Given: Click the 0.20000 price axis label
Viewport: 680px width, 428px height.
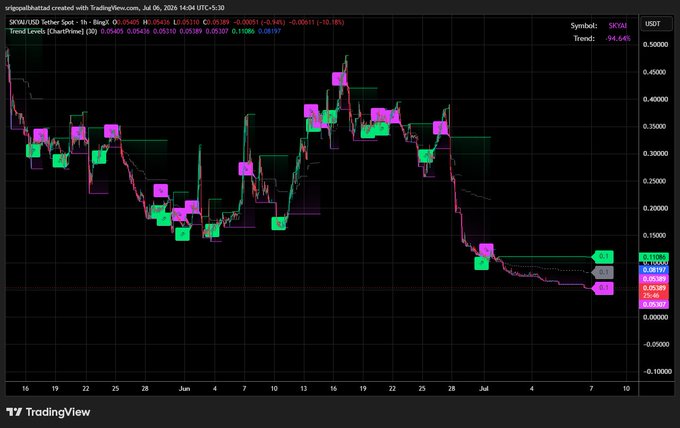Looking at the screenshot, I should coord(655,208).
